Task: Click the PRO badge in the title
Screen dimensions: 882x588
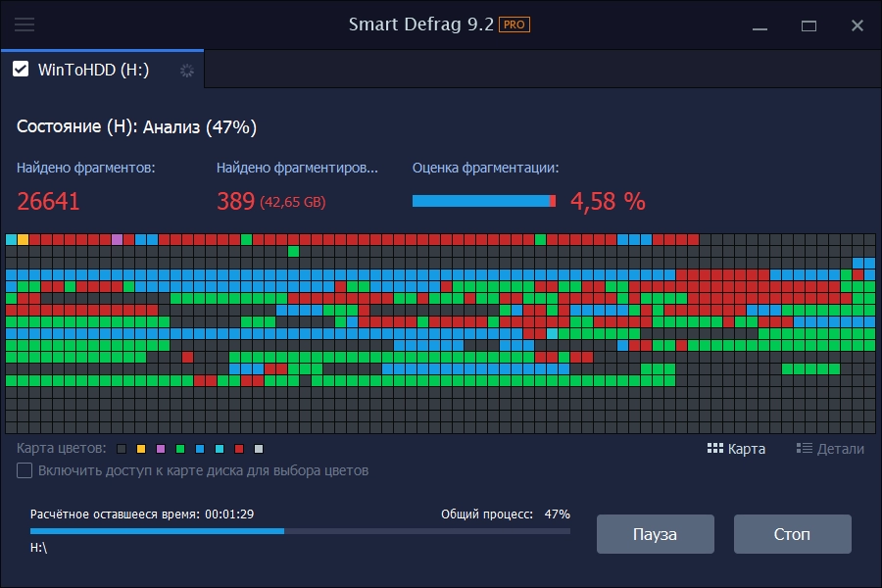Action: tap(514, 24)
